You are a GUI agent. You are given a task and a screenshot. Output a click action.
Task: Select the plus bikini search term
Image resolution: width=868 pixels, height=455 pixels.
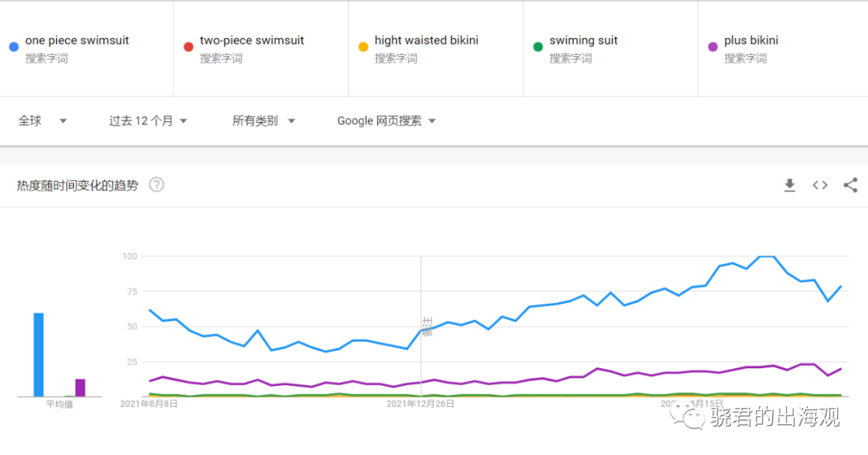coord(751,40)
